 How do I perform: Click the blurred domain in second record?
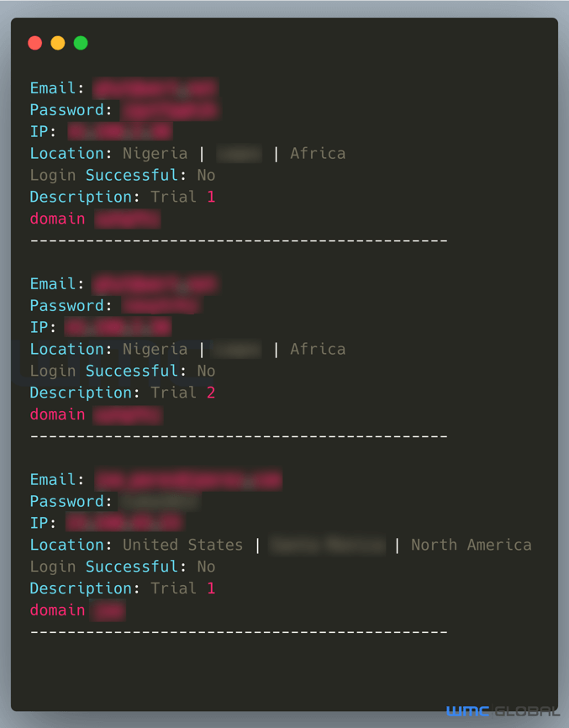tap(128, 415)
